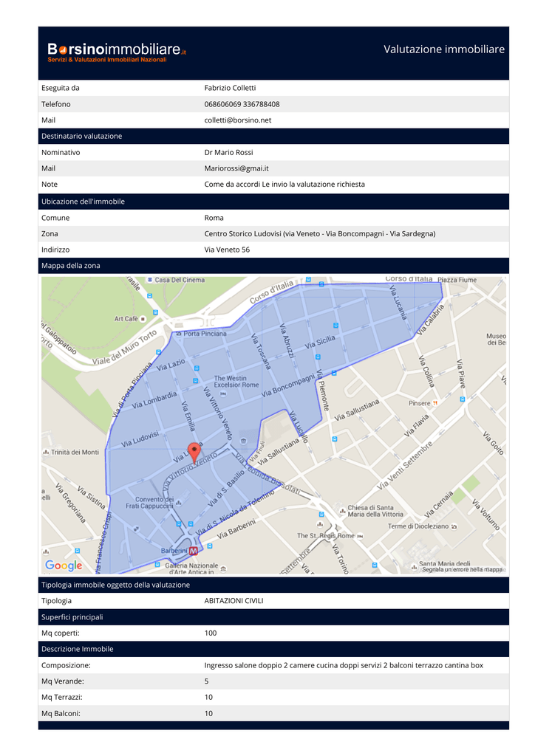Image resolution: width=535 pixels, height=756 pixels.
Task: Click the Casa Del Cinema marker icon
Action: (150, 280)
